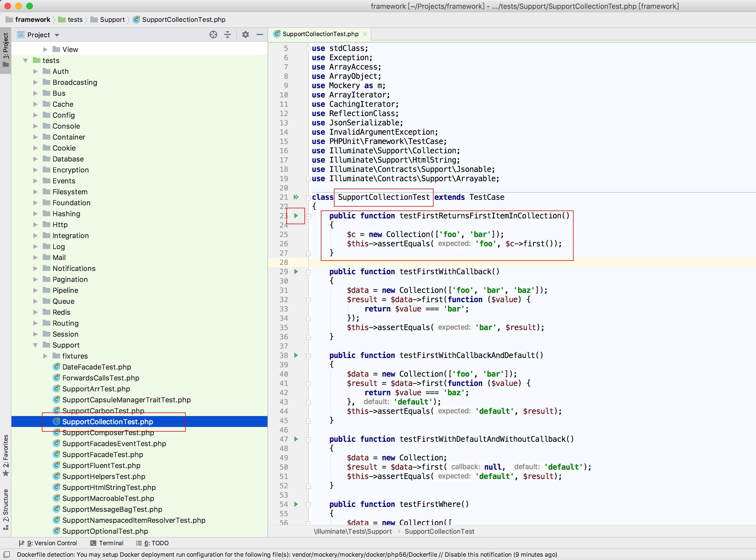Select the SupportCollectionTest.php editor tab
The image size is (756, 560).
pyautogui.click(x=320, y=34)
